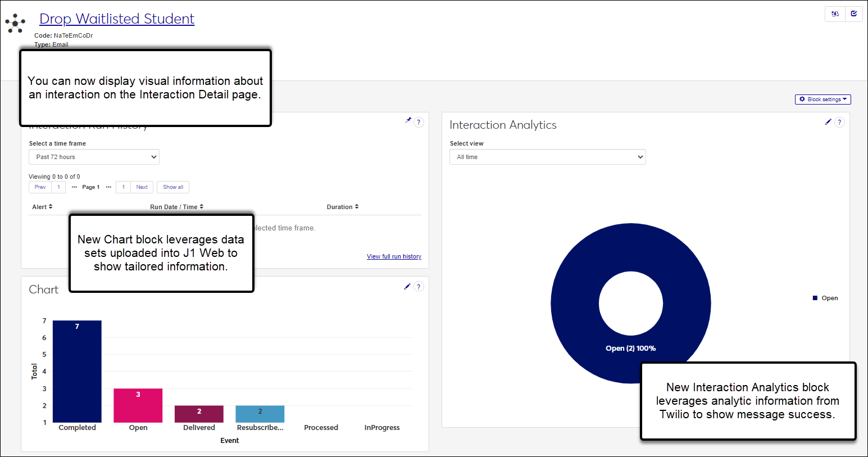Viewport: 868px width, 457px height.
Task: Open the All time view dropdown
Action: [548, 157]
